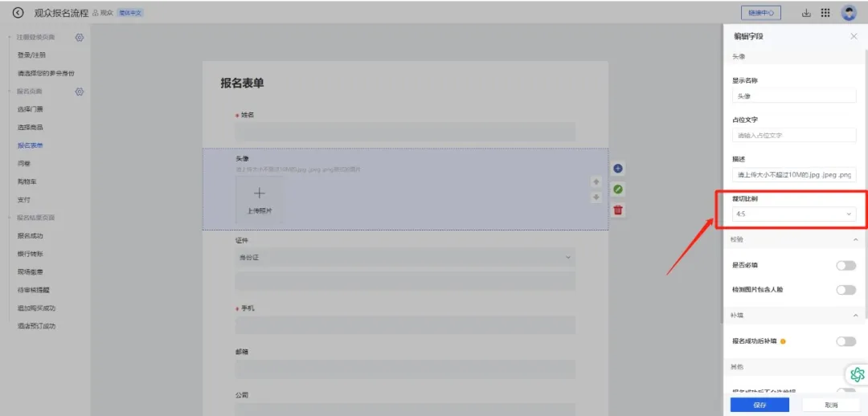Viewport: 868px width, 416px height.
Task: Click the red trash delete icon
Action: point(618,210)
